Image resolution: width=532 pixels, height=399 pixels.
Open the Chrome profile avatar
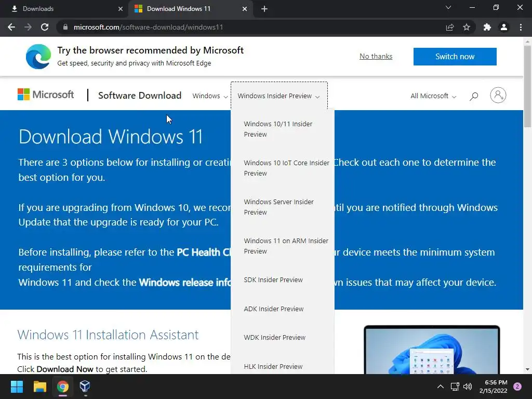[504, 27]
